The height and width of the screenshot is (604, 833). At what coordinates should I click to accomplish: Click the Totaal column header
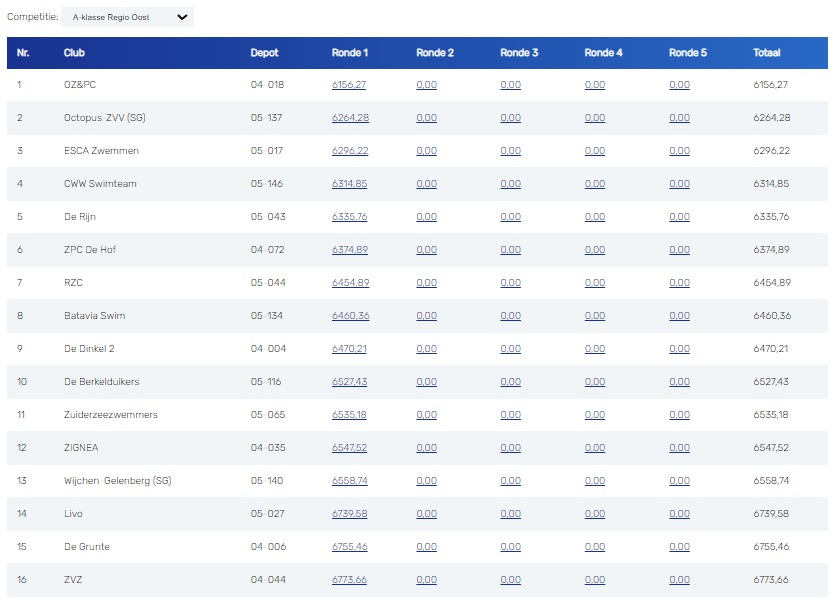pos(767,53)
